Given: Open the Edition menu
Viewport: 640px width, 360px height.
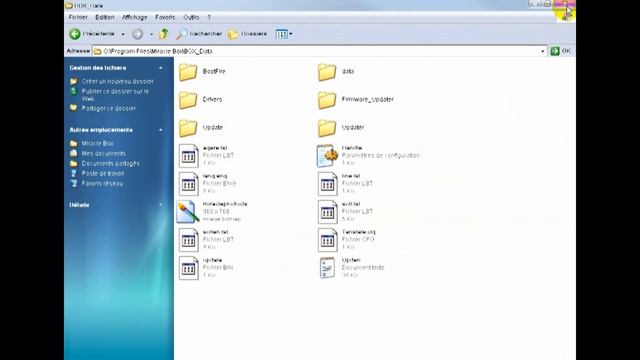Looking at the screenshot, I should [105, 18].
